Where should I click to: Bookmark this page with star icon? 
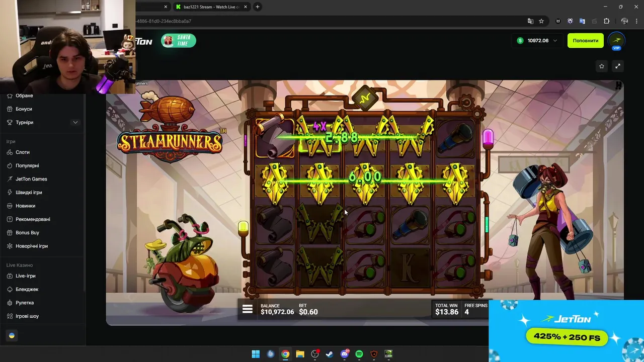coord(541,21)
